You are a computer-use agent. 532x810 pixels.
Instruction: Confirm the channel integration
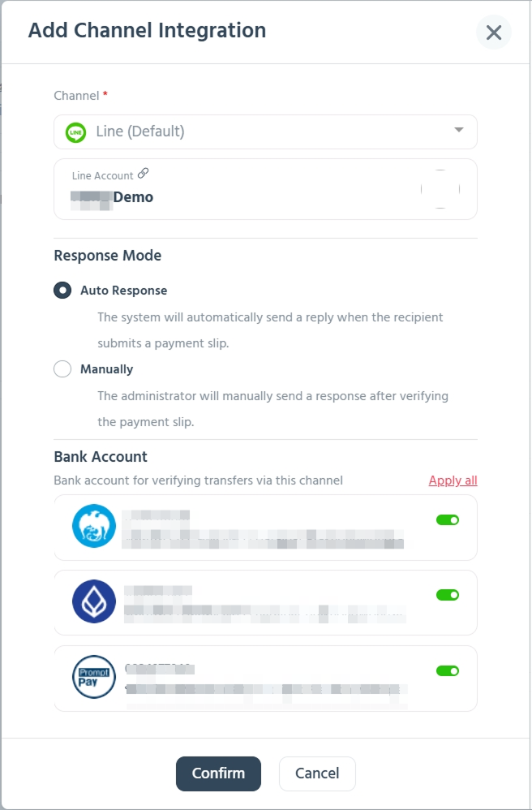[218, 773]
